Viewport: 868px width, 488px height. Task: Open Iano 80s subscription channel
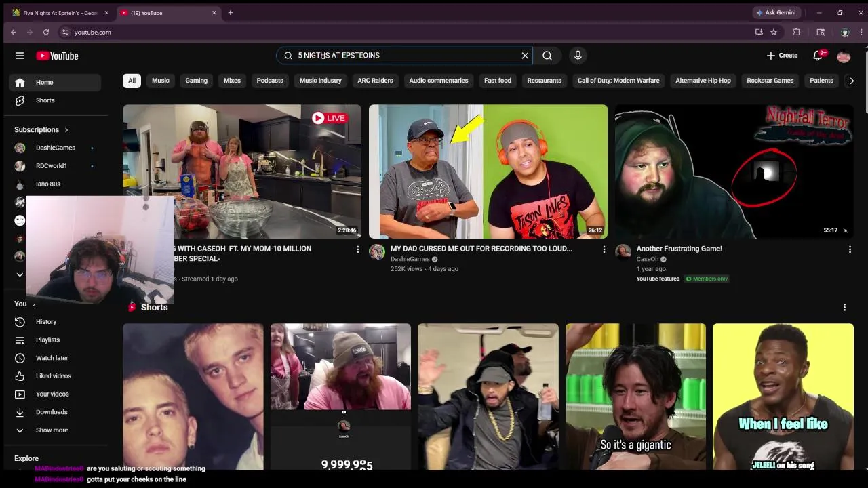[x=55, y=184]
